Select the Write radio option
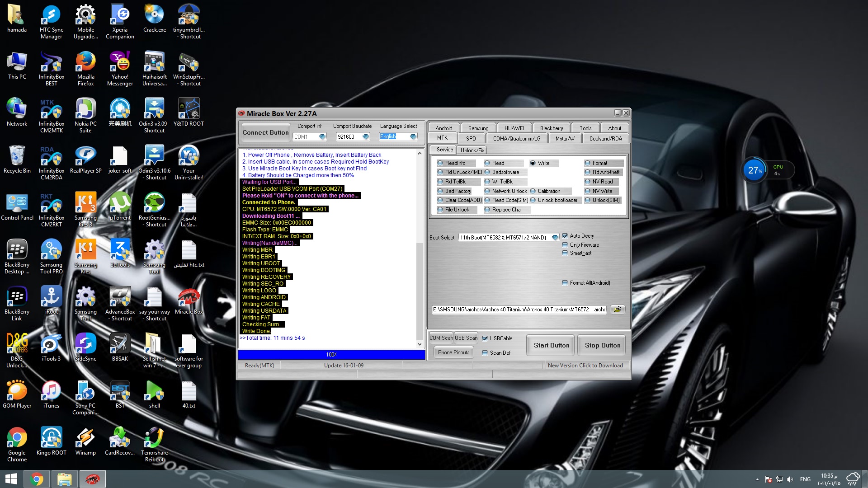This screenshot has width=868, height=488. pos(533,163)
